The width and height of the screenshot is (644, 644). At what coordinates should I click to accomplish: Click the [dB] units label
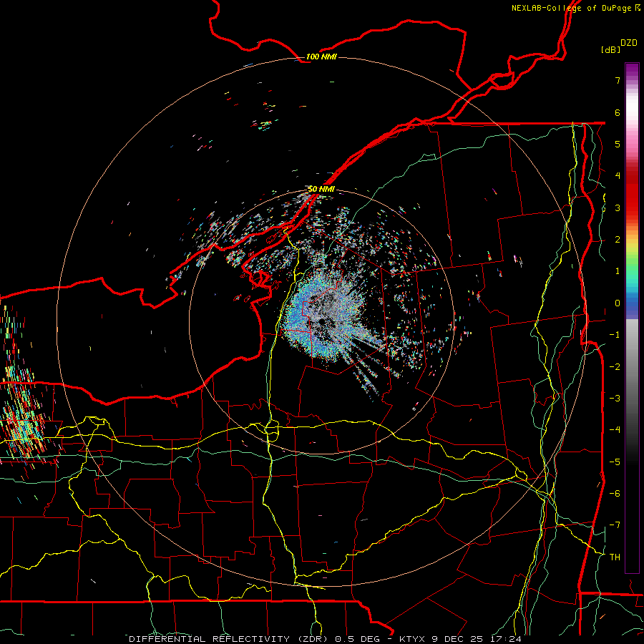point(610,49)
